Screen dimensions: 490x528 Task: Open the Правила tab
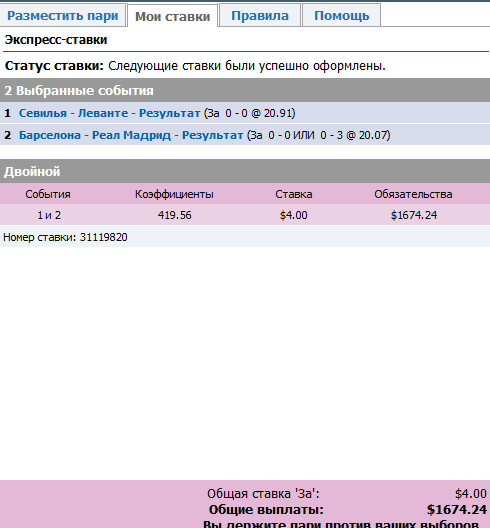pos(260,15)
